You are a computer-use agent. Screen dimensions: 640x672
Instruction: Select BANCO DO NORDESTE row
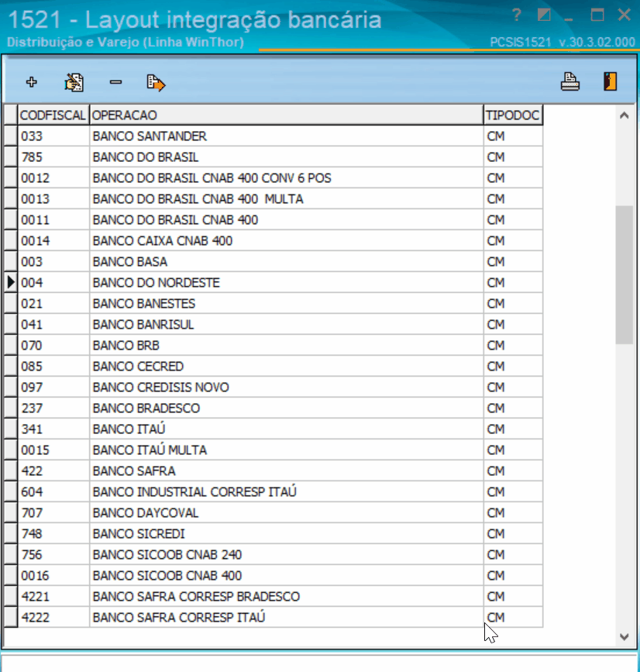274,282
